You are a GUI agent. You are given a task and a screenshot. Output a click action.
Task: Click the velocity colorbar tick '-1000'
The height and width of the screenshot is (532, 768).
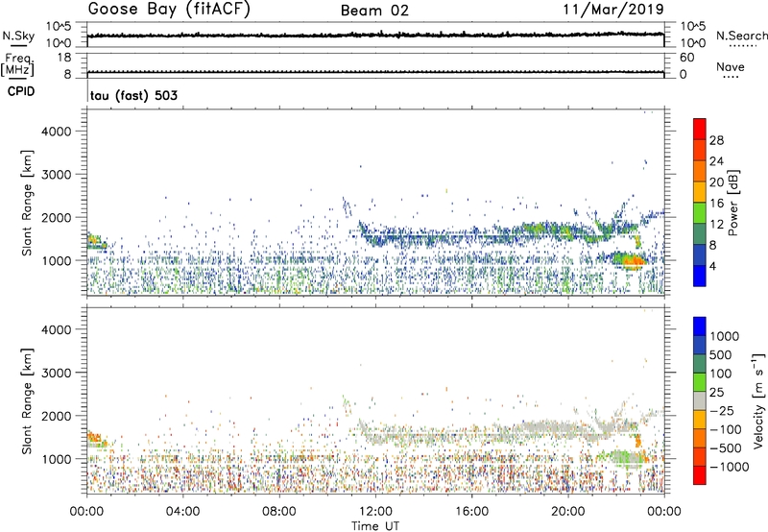pyautogui.click(x=729, y=467)
